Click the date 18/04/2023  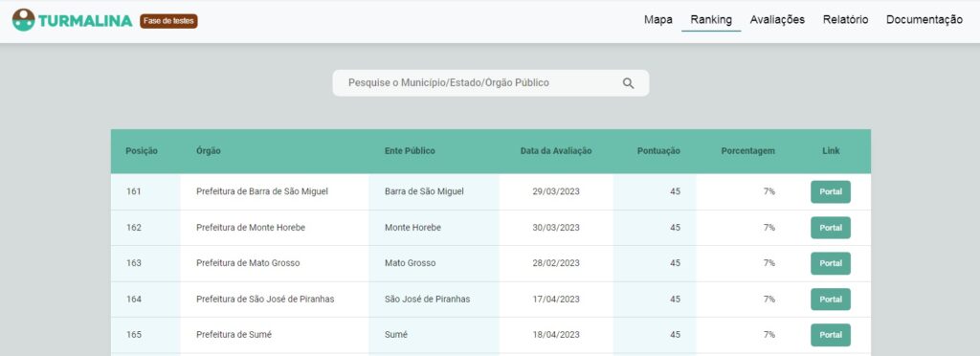(x=556, y=335)
